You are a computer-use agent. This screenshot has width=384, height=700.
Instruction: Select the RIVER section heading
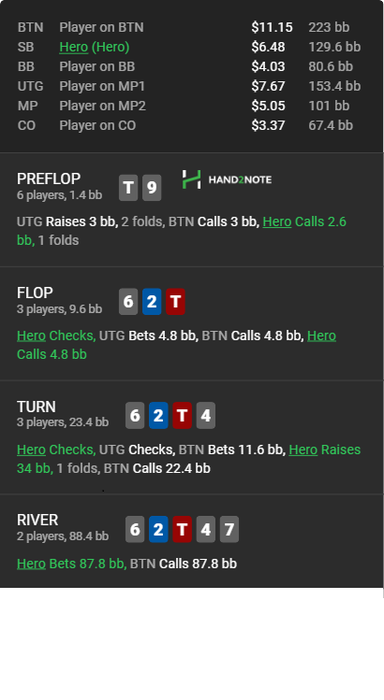(x=38, y=520)
